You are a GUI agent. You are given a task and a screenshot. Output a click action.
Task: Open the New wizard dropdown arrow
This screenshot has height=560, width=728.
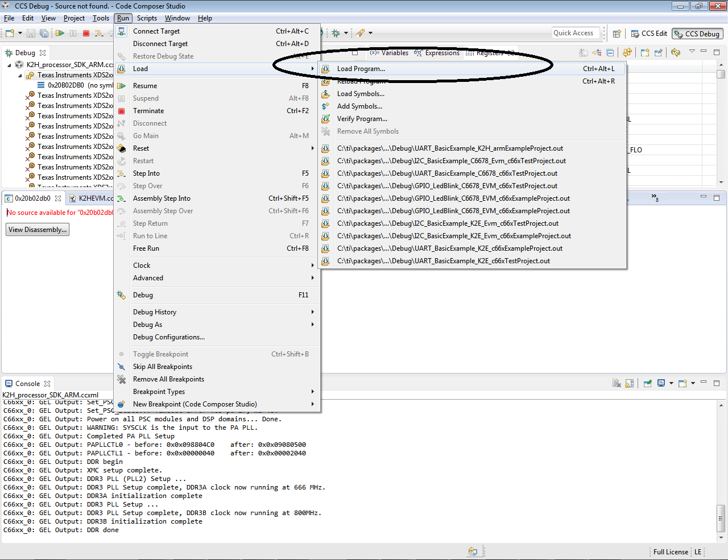[20, 33]
